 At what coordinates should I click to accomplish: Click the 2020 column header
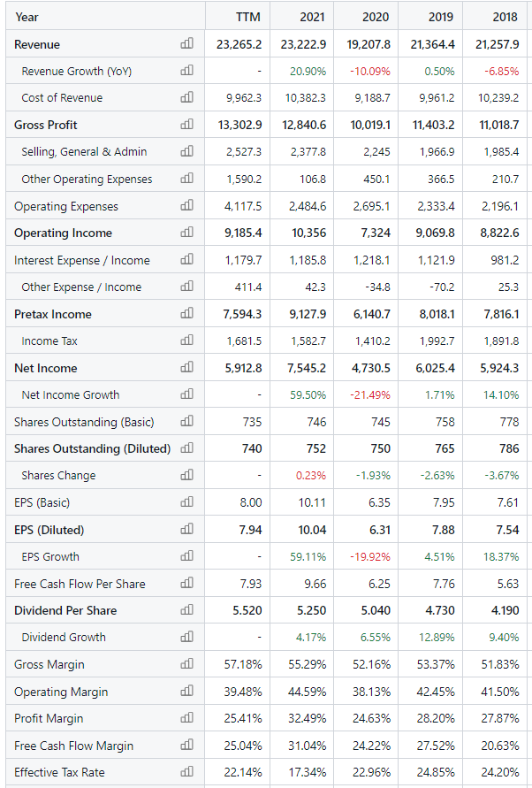pyautogui.click(x=376, y=17)
